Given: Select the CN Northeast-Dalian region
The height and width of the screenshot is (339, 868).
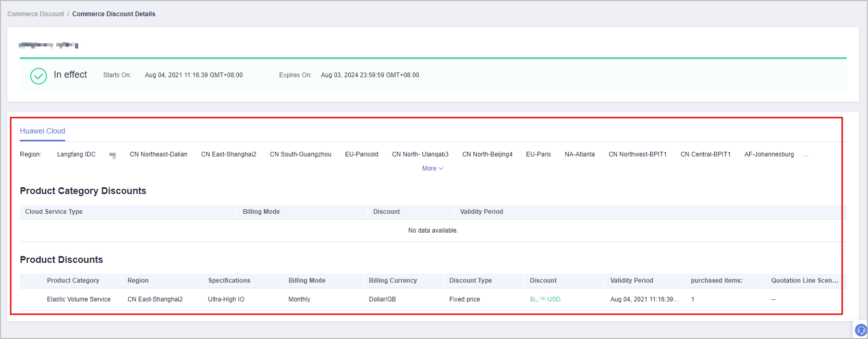Looking at the screenshot, I should (158, 154).
